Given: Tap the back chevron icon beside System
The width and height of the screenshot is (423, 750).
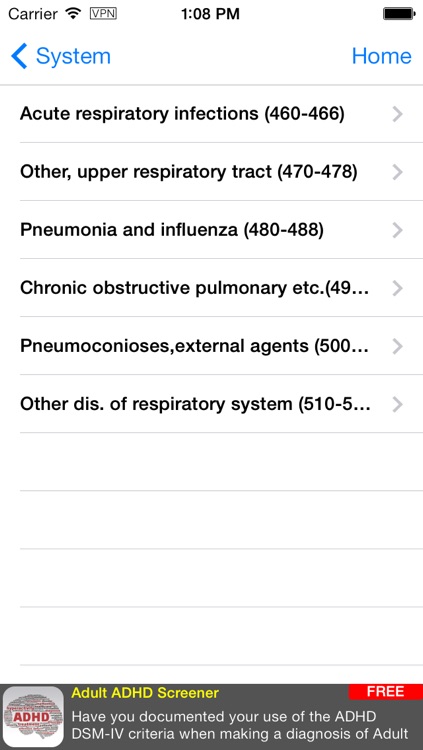Looking at the screenshot, I should pos(19,56).
